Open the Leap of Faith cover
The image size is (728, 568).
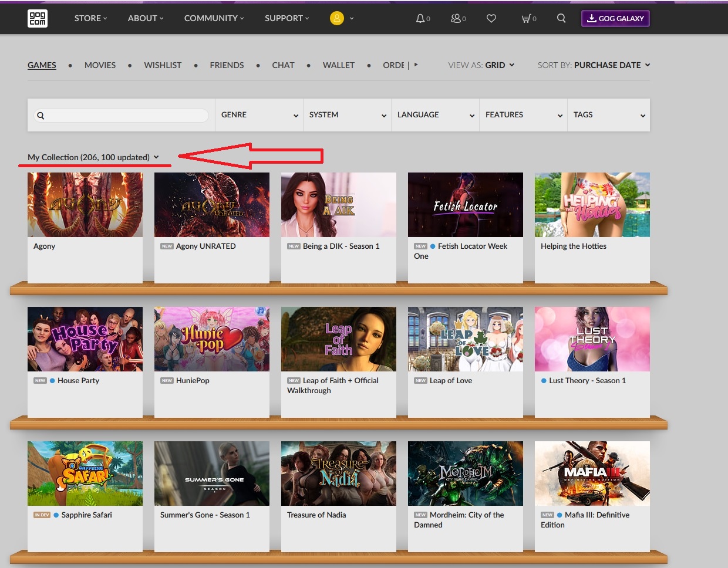coord(339,339)
